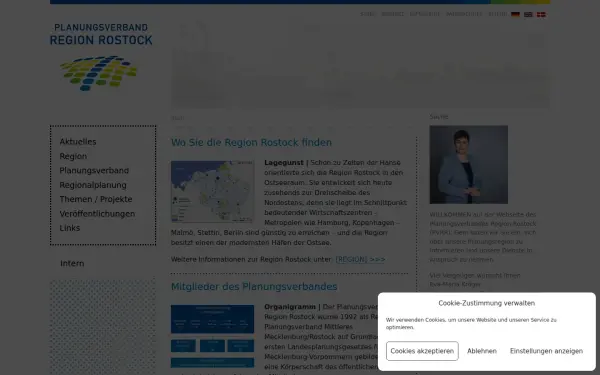Viewport: 600px width, 375px height.
Task: Open the Region Rostock map thumbnail
Action: pos(212,191)
